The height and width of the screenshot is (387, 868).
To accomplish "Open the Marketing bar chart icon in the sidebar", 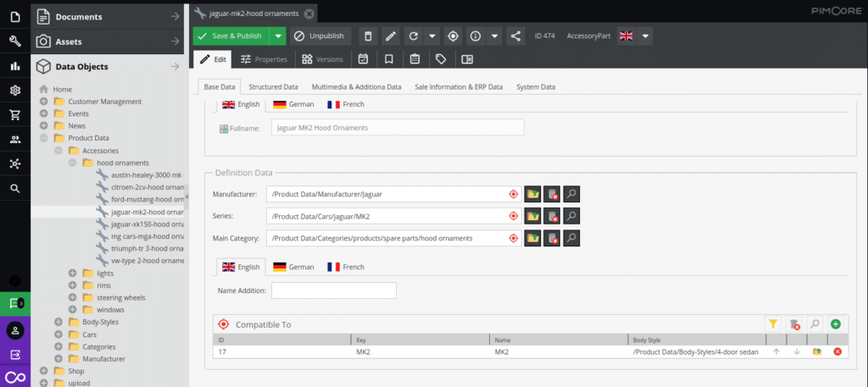I will [x=15, y=66].
